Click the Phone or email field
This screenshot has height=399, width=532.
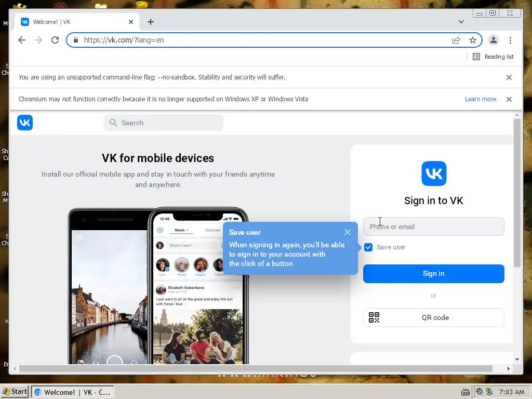[434, 227]
